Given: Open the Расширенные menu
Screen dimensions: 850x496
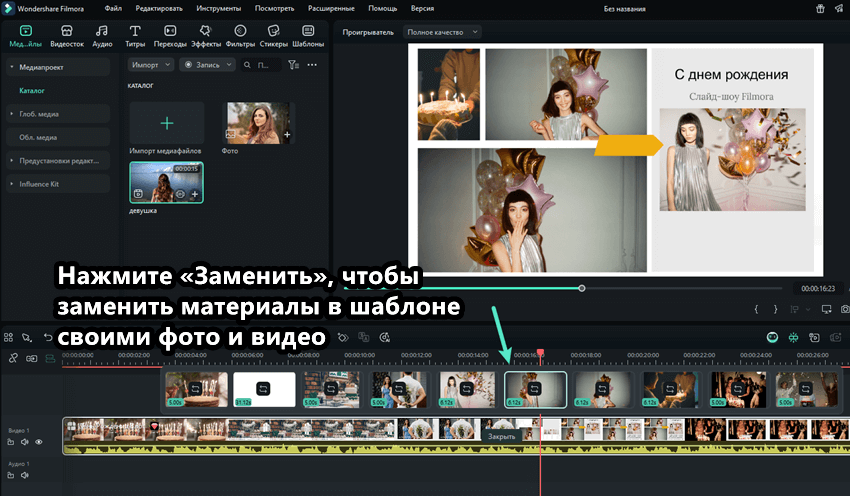Looking at the screenshot, I should [x=331, y=8].
